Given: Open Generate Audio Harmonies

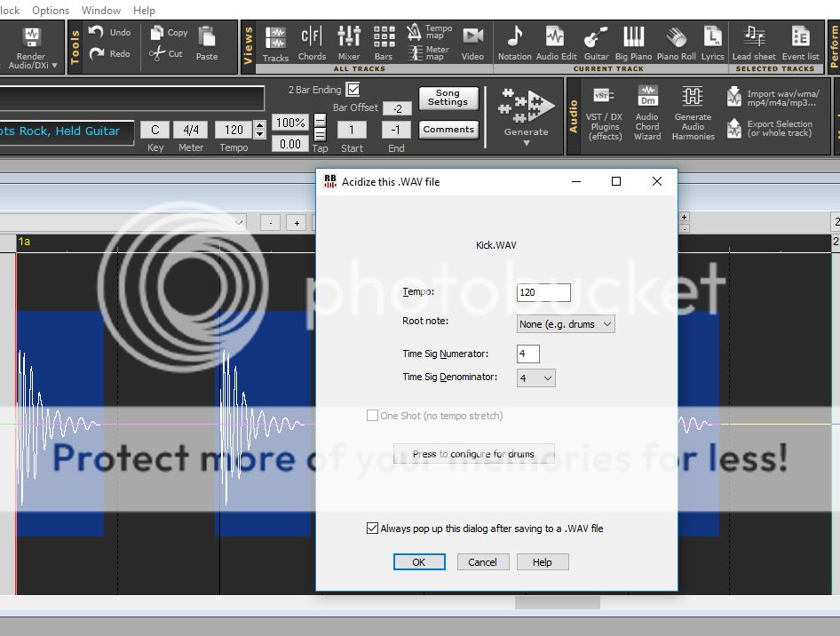Looking at the screenshot, I should click(x=693, y=114).
